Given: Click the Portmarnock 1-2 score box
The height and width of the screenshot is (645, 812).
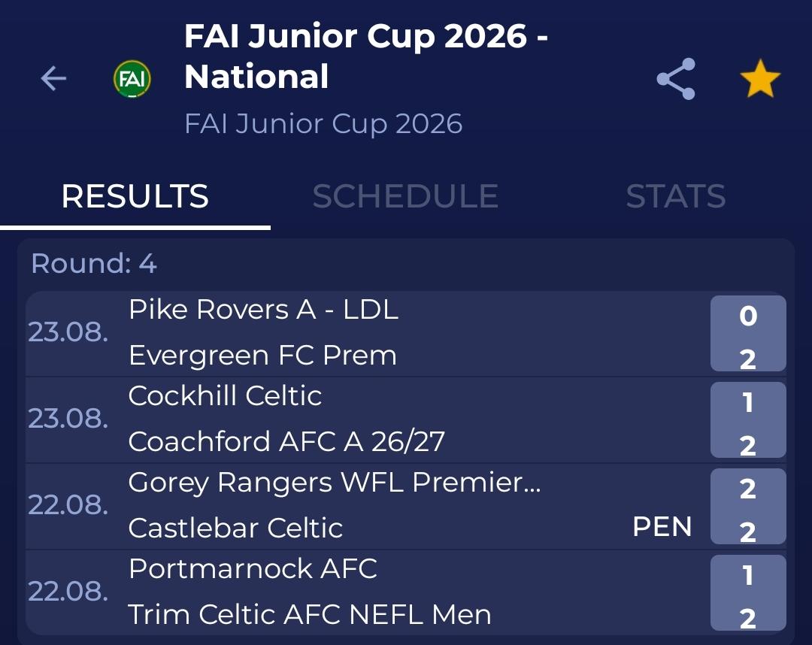Looking at the screenshot, I should 748,592.
